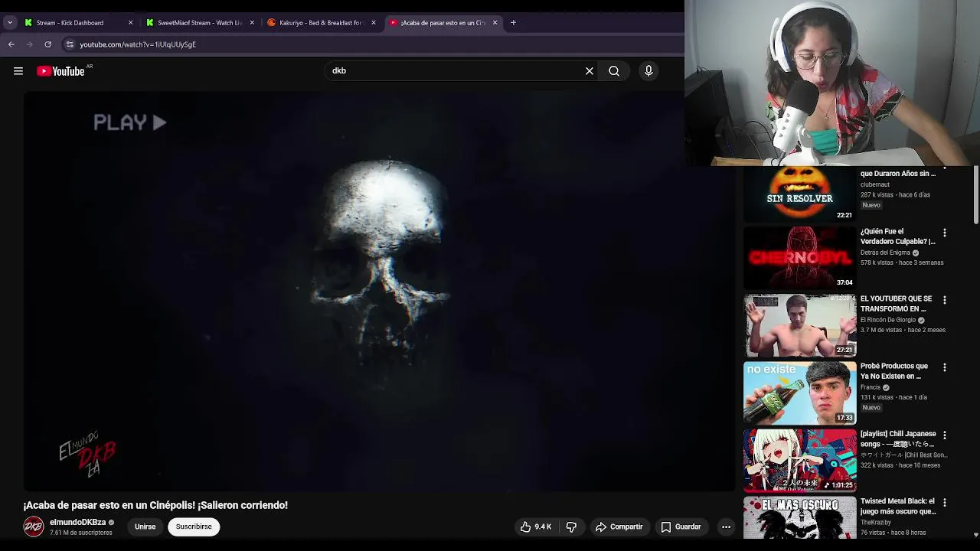Open channel Francis under Probé Productos
Viewport: 980px width, 551px height.
pos(871,387)
